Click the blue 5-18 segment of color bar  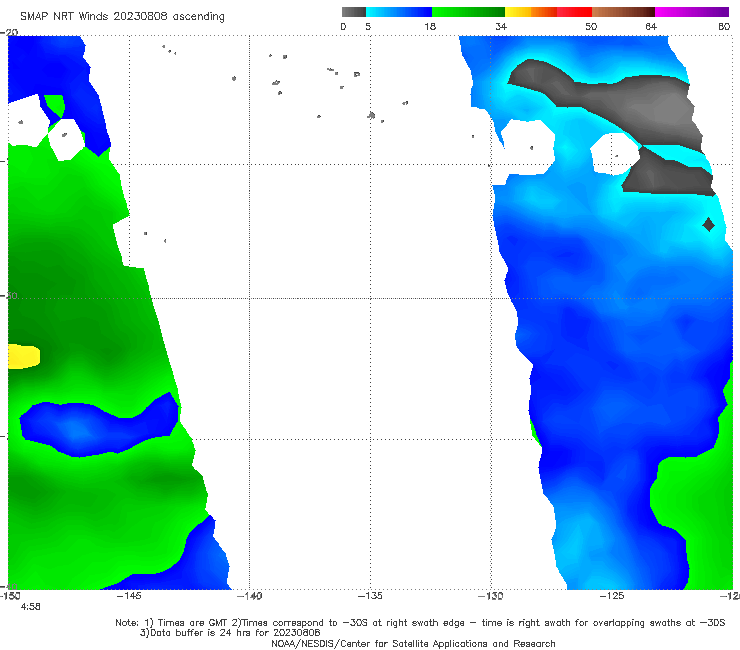click(x=399, y=12)
